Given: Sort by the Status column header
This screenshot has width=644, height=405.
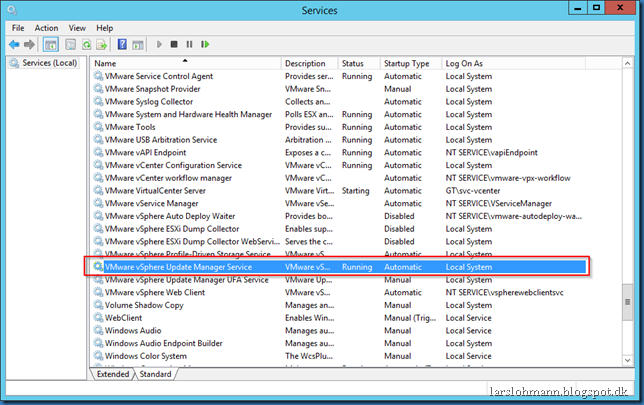Looking at the screenshot, I should click(x=359, y=63).
